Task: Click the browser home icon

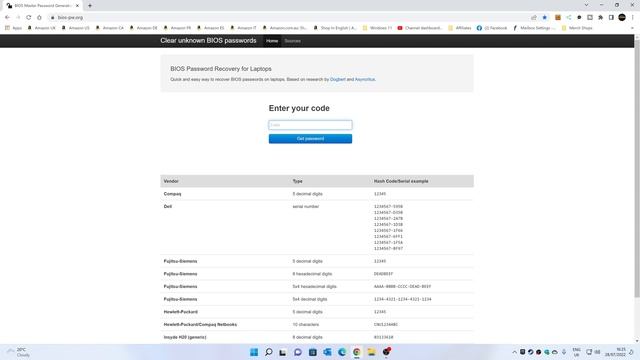Action: pos(39,18)
